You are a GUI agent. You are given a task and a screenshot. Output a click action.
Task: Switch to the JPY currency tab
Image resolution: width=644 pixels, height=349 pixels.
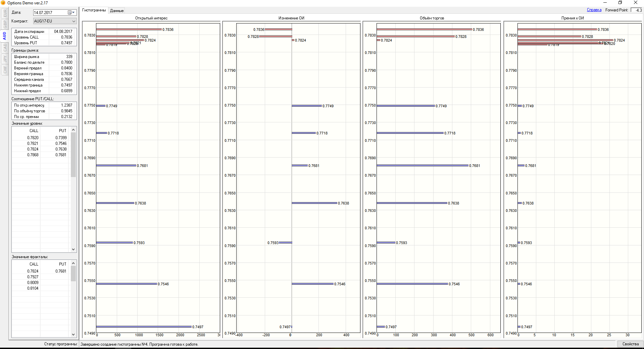click(x=5, y=59)
